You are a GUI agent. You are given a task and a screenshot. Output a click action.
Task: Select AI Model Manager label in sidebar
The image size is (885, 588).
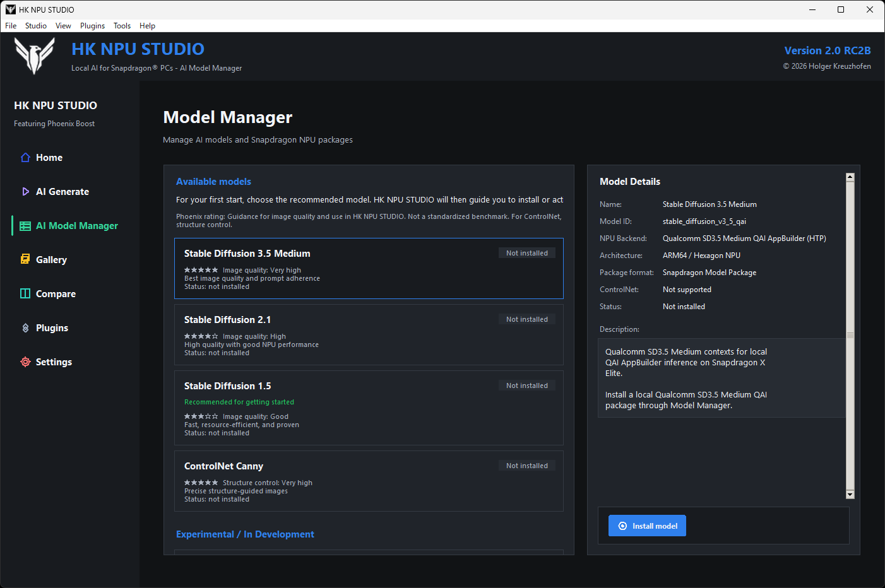[x=77, y=226]
